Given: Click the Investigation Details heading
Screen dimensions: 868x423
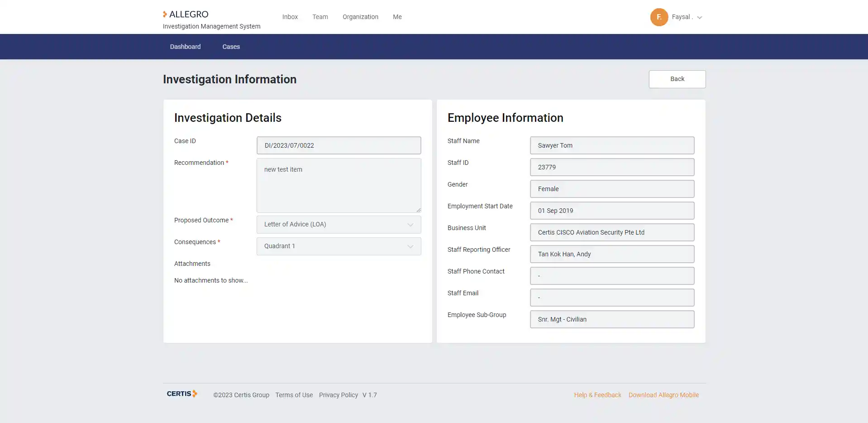Looking at the screenshot, I should click(x=228, y=118).
